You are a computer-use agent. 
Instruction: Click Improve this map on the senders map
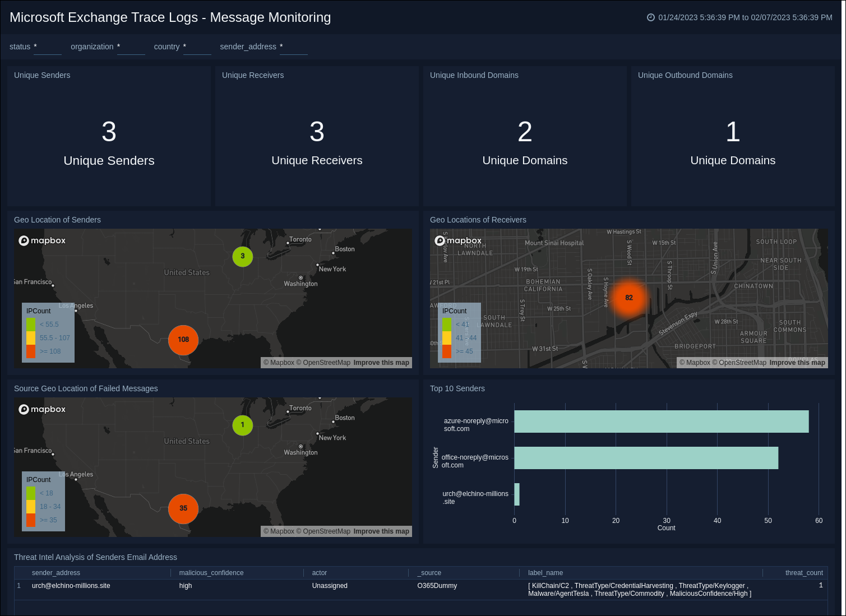pos(381,363)
